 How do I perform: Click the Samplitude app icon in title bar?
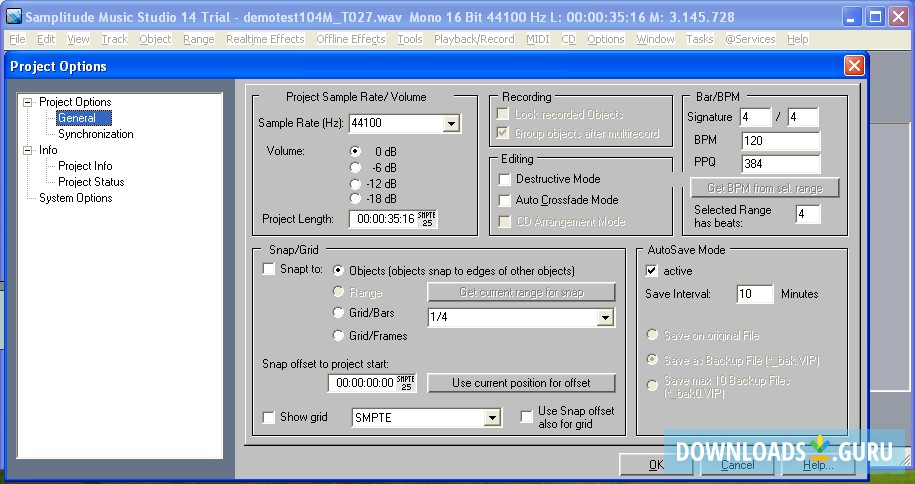pyautogui.click(x=13, y=16)
